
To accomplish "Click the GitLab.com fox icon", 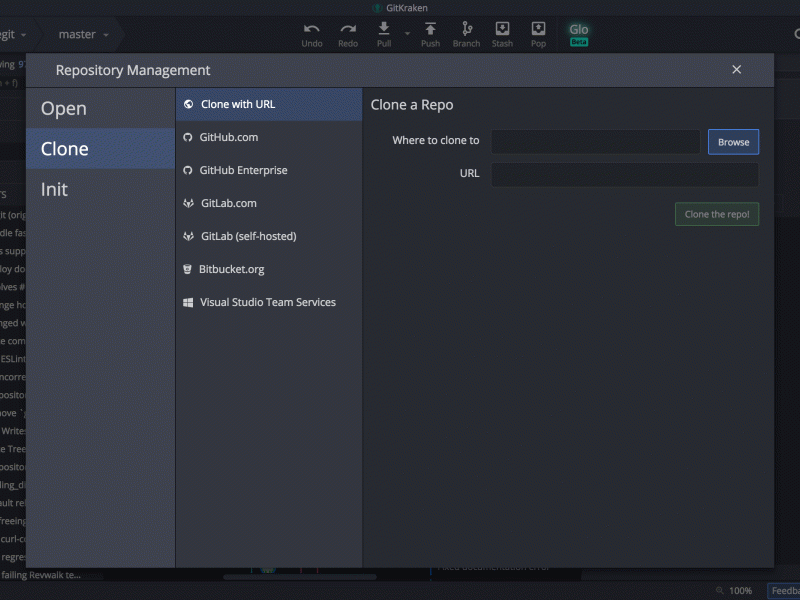I will [188, 203].
